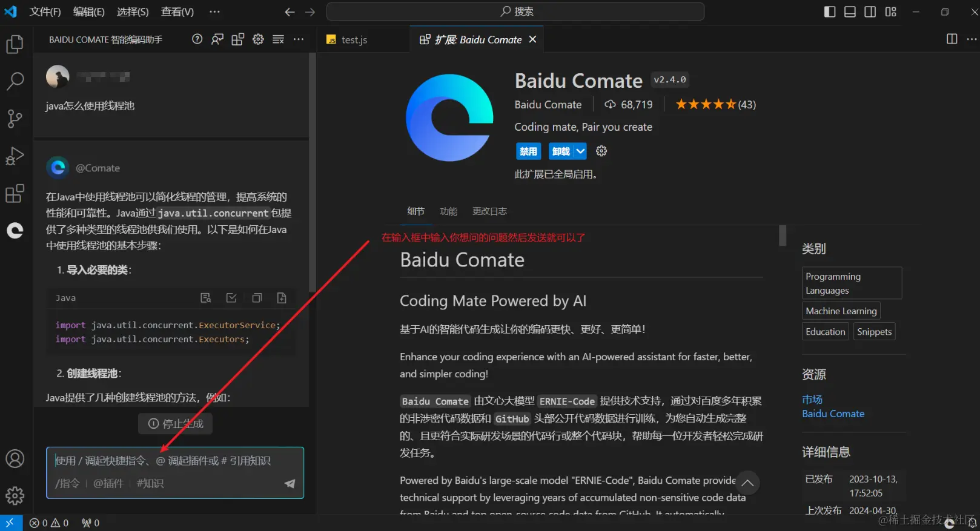
Task: Click the new file icon in the Java code block toolbar
Action: tap(282, 298)
